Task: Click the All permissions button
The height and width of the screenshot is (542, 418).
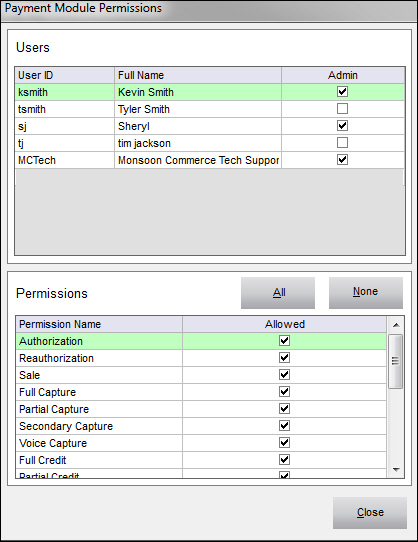Action: point(278,293)
